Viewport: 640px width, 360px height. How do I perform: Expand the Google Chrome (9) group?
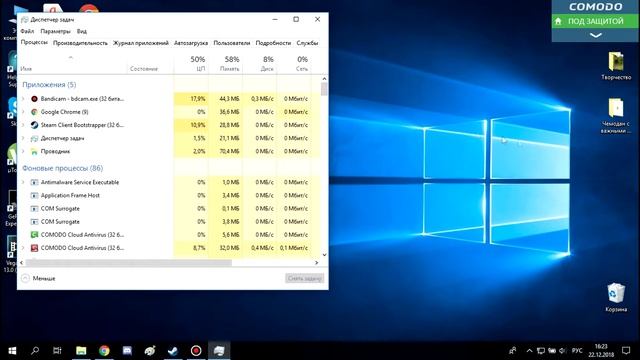point(23,112)
